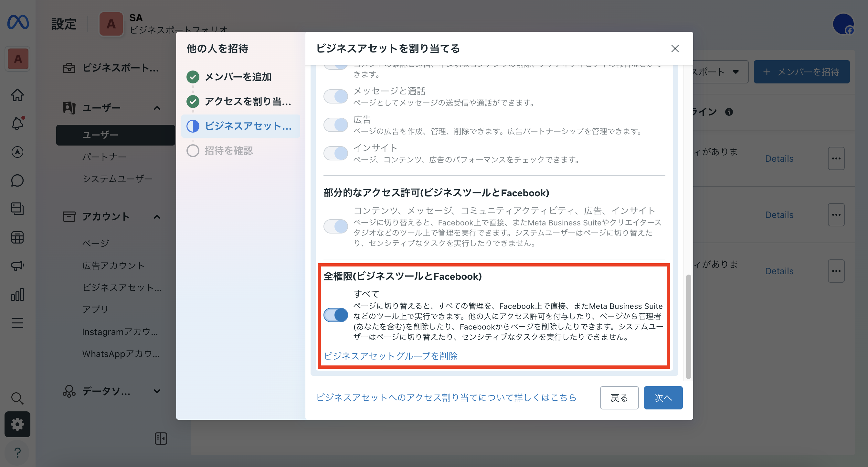The image size is (868, 467).
Task: Open the insights bar chart icon
Action: (x=17, y=294)
